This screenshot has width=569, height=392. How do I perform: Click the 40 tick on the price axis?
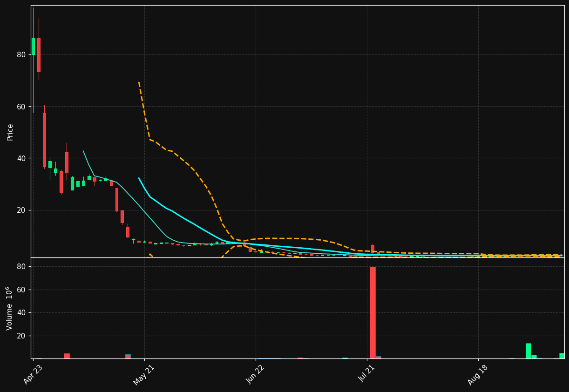point(21,158)
